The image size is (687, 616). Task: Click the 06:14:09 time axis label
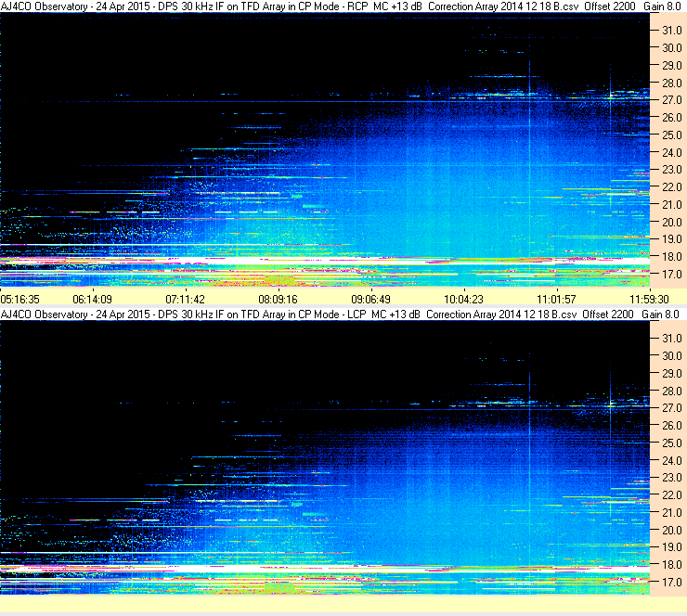[93, 300]
